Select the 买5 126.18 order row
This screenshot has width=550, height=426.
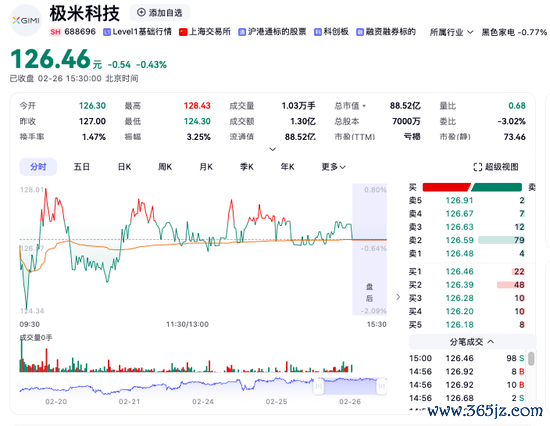[x=467, y=325]
